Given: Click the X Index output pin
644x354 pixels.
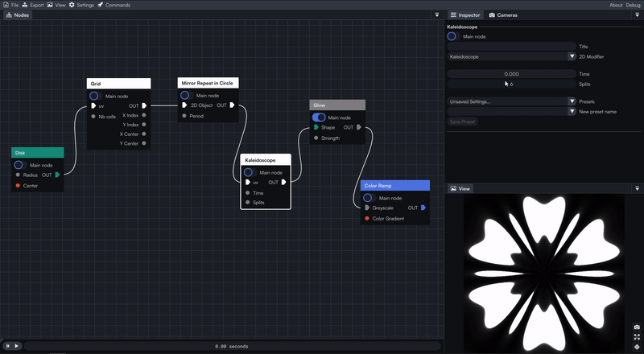Looking at the screenshot, I should [144, 115].
